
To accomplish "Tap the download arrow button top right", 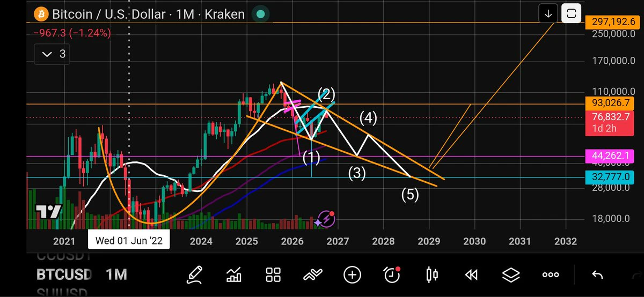I will pos(548,14).
